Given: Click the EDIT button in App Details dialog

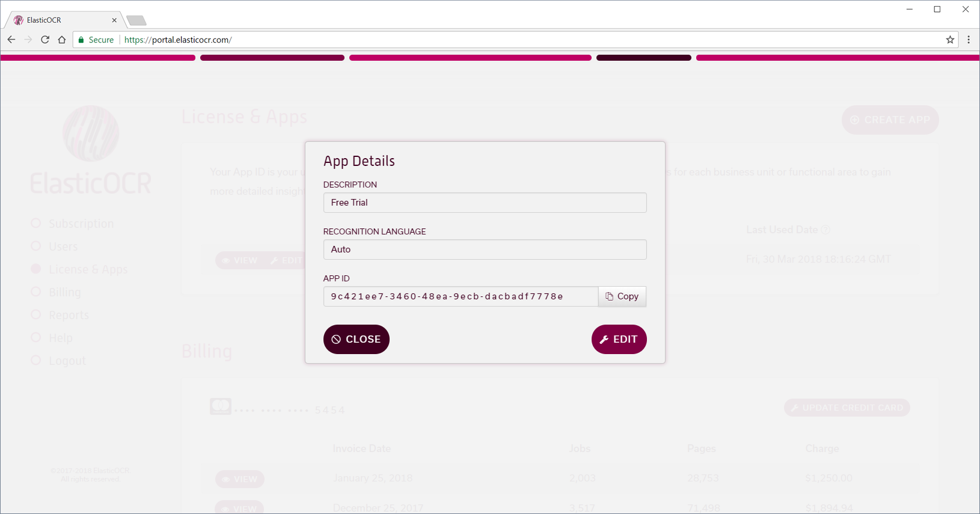Looking at the screenshot, I should 619,339.
